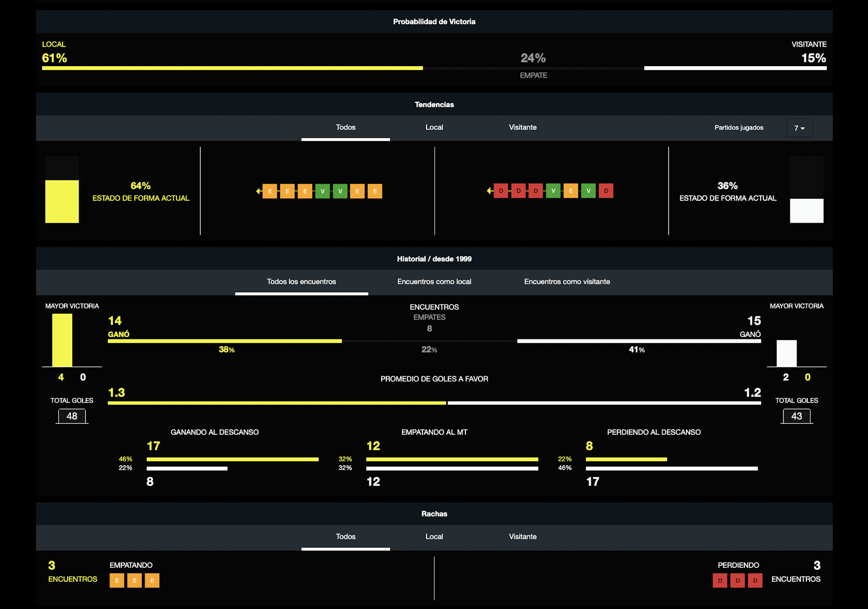
Task: Click the Empatando al MT heading
Action: (434, 432)
